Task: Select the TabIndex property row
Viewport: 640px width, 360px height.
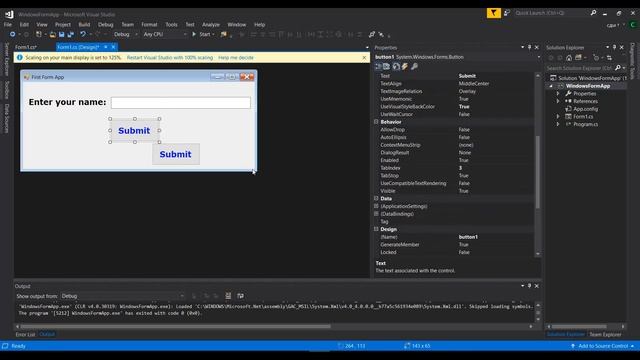Action: click(x=454, y=168)
